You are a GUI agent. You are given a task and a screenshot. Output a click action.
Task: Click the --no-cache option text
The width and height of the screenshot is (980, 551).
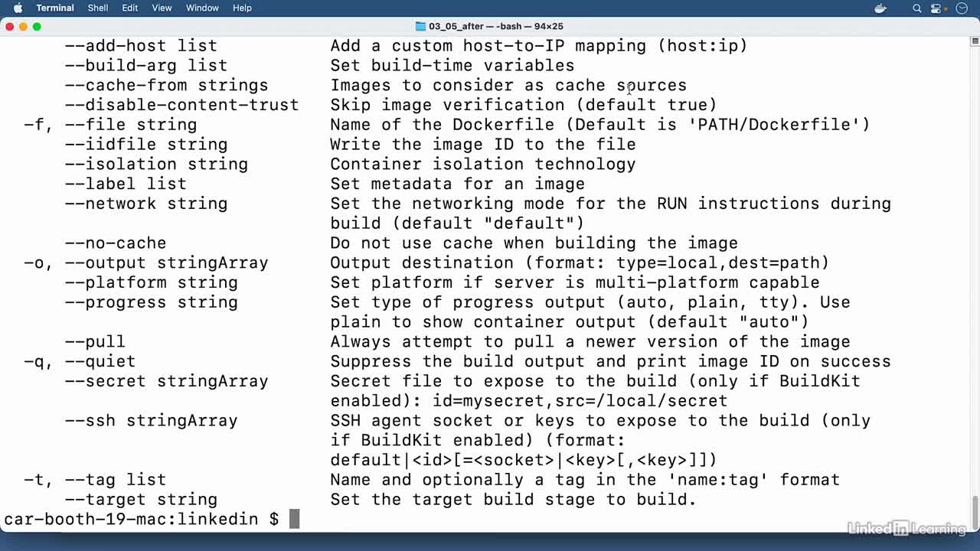[116, 243]
